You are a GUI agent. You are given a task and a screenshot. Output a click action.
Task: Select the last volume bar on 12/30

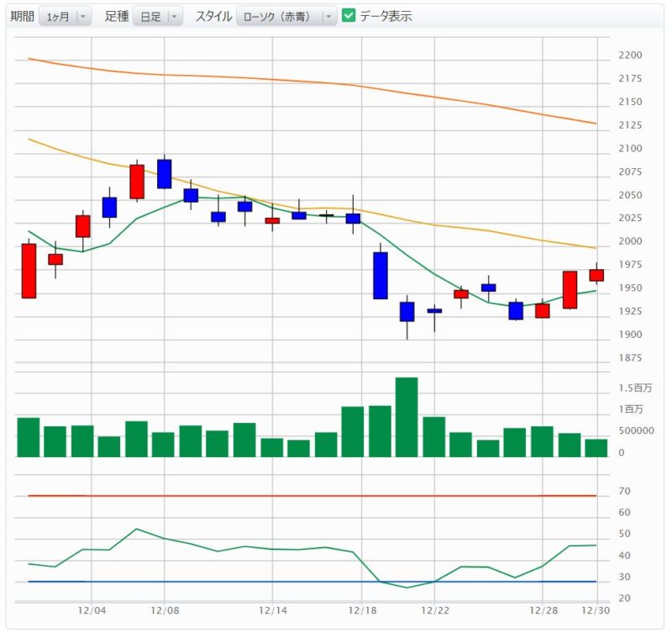coord(596,448)
